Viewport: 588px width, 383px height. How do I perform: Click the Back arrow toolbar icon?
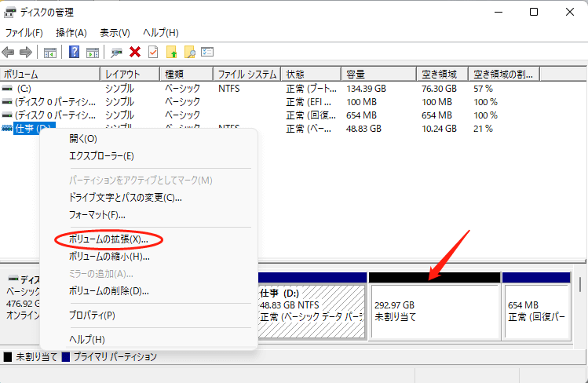(x=8, y=52)
